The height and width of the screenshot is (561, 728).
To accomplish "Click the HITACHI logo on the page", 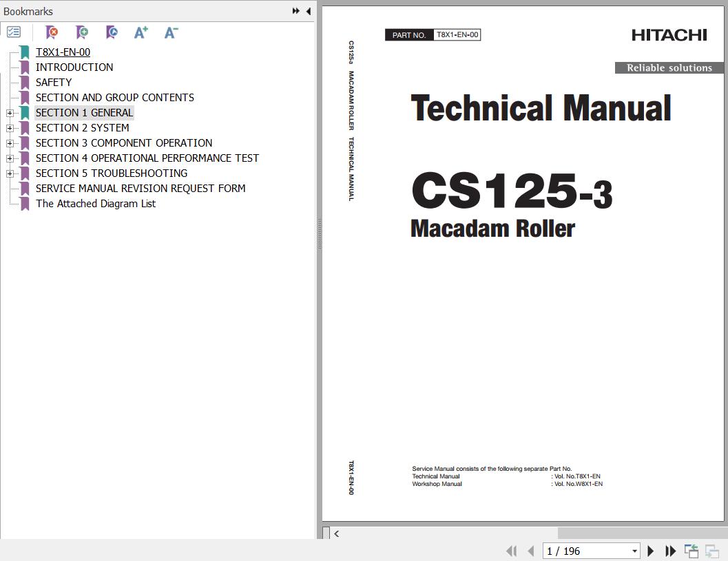I will [669, 35].
